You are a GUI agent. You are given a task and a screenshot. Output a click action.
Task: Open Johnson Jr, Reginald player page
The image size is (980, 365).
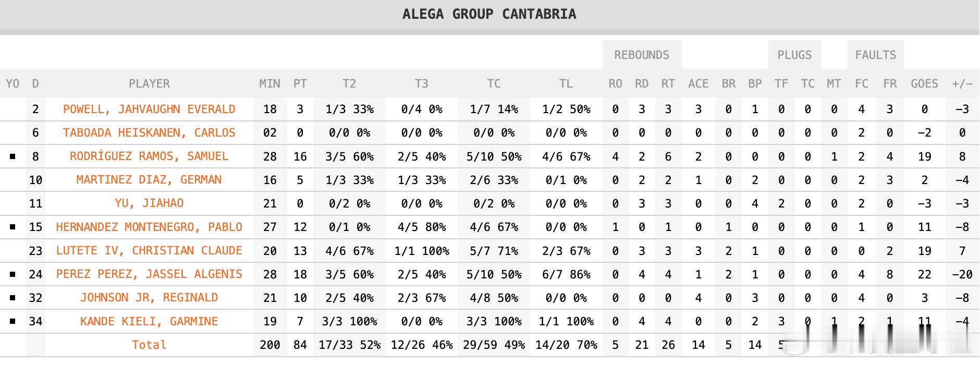(149, 298)
